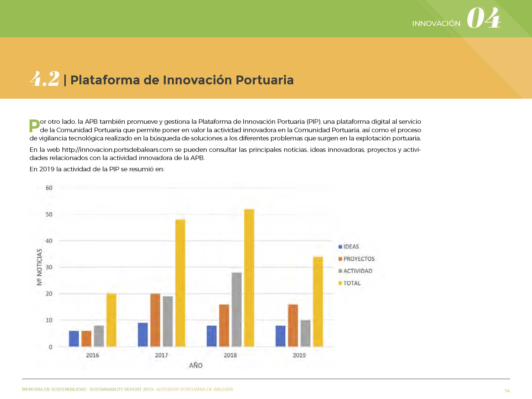Click the "2017" x-axis label
532x399 pixels.
pos(161,355)
